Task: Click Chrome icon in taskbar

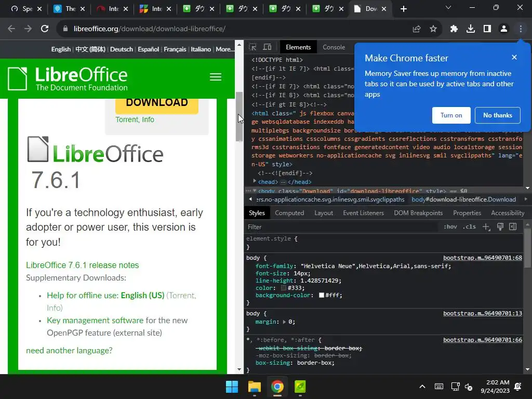Action: (x=277, y=387)
